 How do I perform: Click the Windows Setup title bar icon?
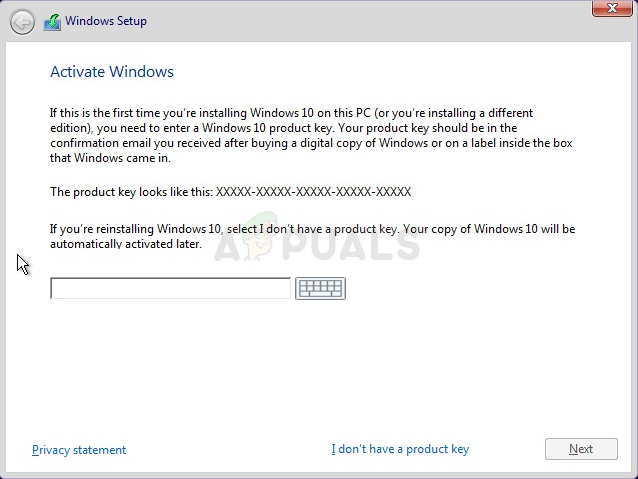[52, 22]
